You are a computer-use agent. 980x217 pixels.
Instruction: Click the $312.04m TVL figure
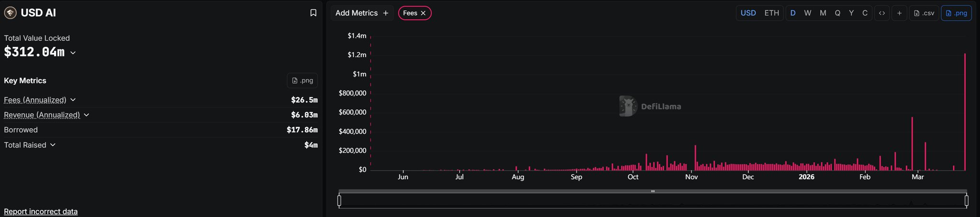(x=34, y=52)
